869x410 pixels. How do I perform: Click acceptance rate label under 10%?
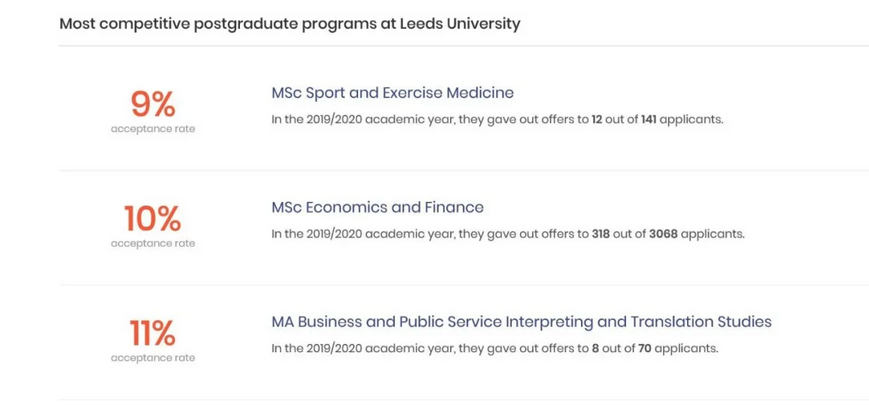click(153, 244)
